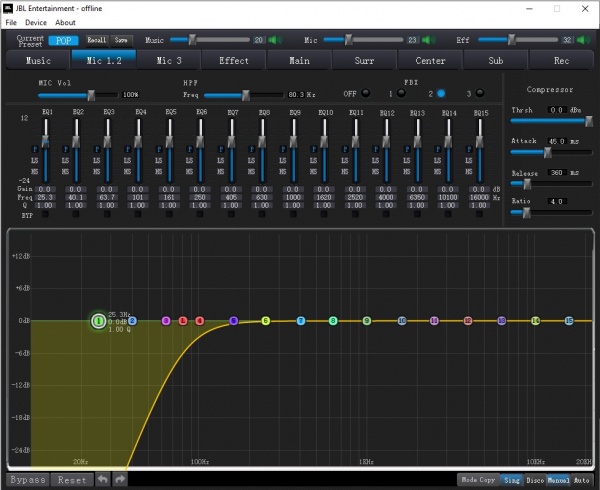Screen dimensions: 600x490
Task: Open the Device menu
Action: 36,22
